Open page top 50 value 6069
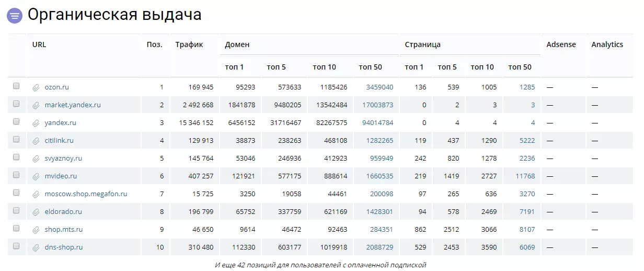The width and height of the screenshot is (644, 271). (x=527, y=247)
